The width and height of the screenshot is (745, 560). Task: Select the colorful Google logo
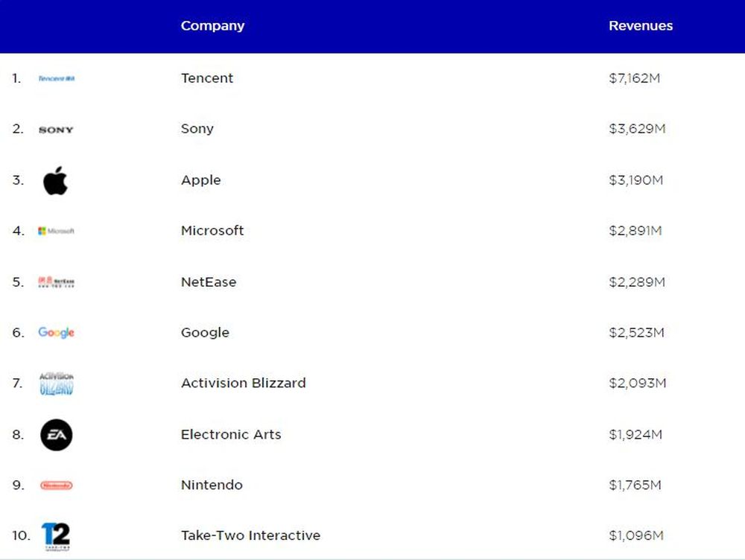point(56,333)
